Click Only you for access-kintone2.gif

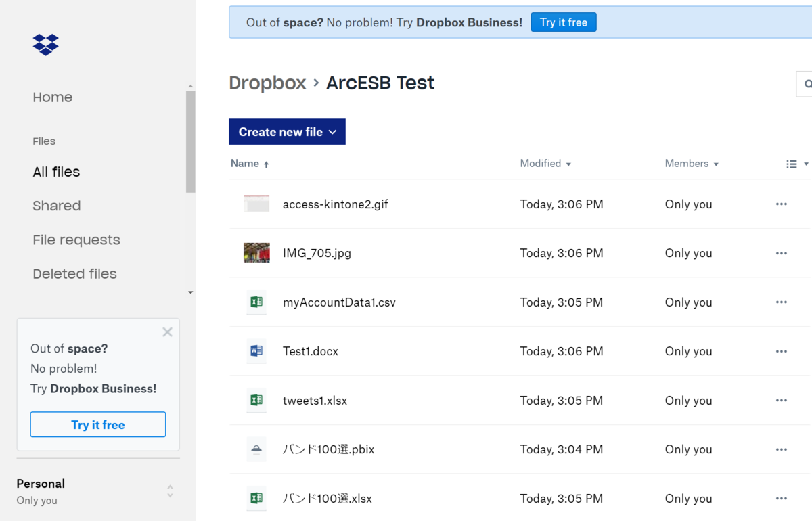(688, 204)
